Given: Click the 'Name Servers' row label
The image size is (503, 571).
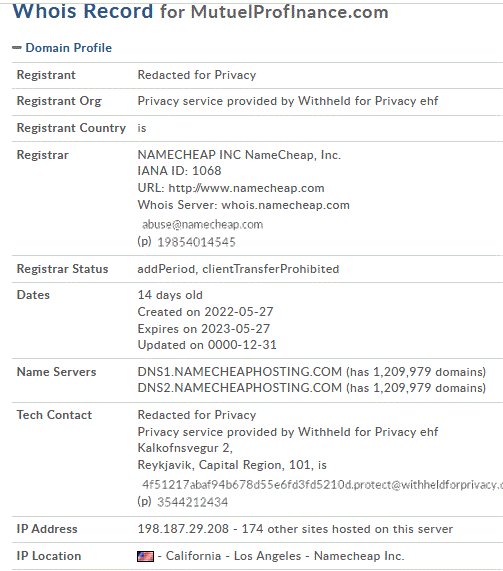Looking at the screenshot, I should (56, 371).
